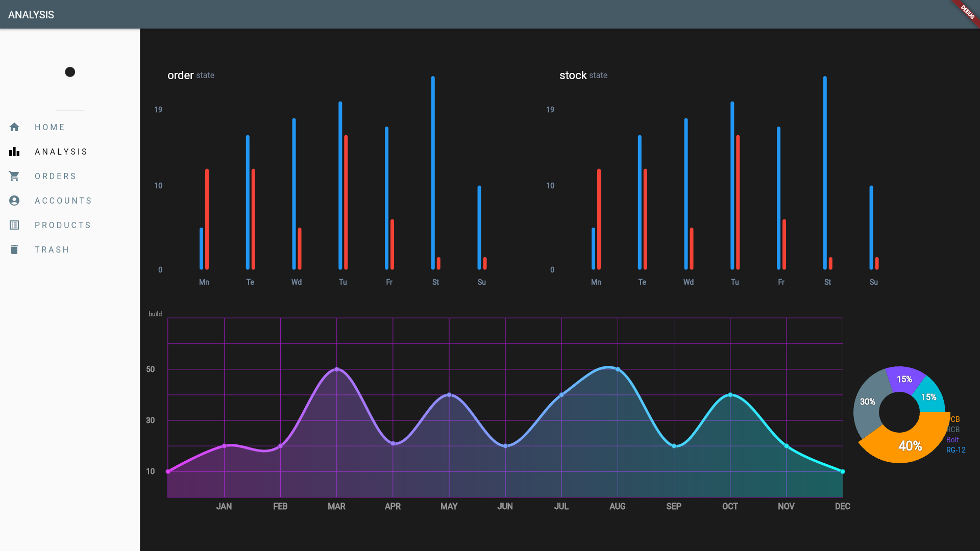Click the shopping cart Orders icon
Screen dimensions: 980x551
click(x=14, y=176)
